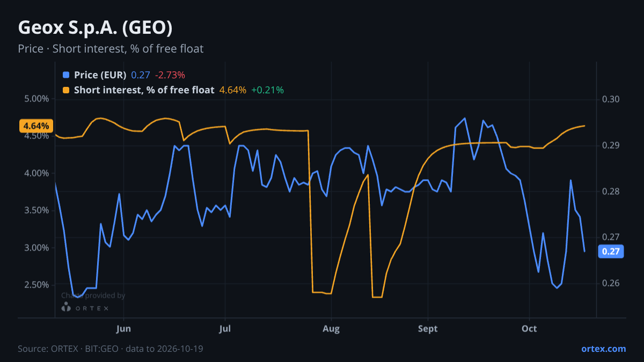This screenshot has width=644, height=362.
Task: Click the Jul x-axis label
Action: click(x=225, y=328)
